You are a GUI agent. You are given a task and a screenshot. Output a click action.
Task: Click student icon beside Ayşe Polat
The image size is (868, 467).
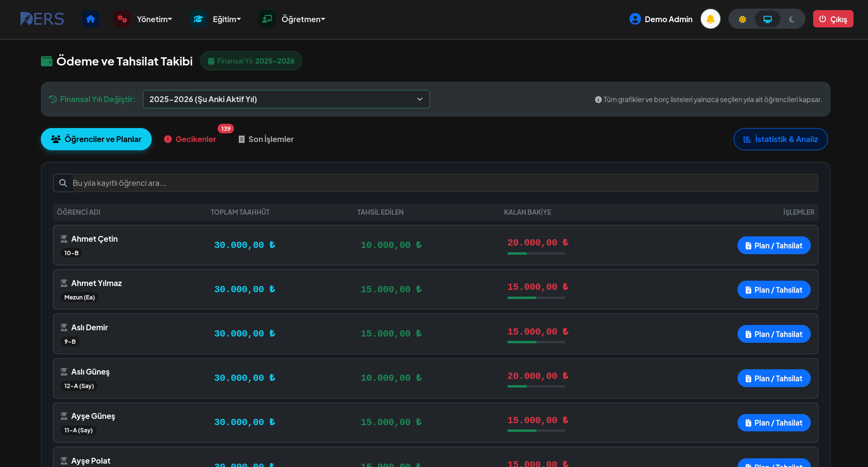64,461
